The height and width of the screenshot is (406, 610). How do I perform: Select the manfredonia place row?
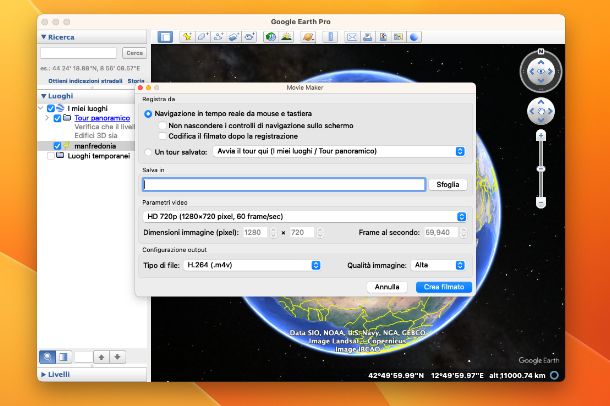coord(86,146)
